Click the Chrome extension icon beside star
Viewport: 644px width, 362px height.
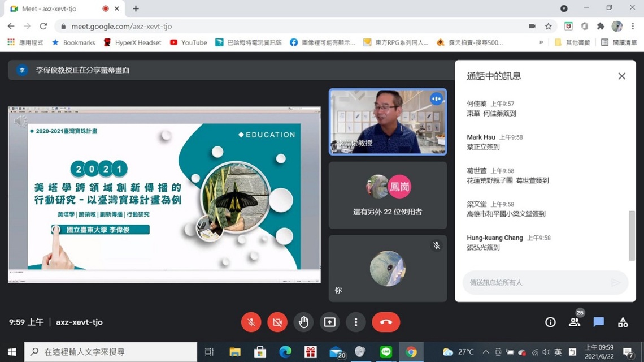coord(568,27)
